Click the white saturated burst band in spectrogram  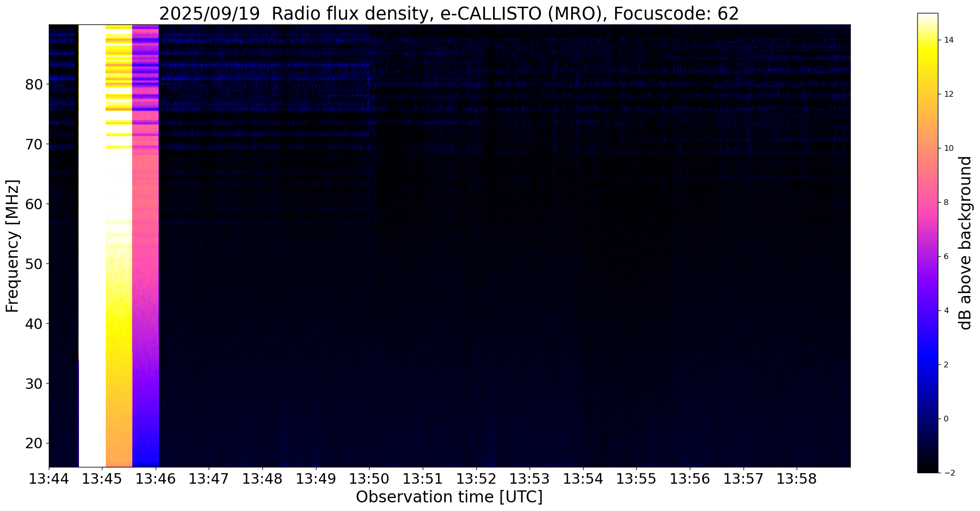pyautogui.click(x=92, y=246)
